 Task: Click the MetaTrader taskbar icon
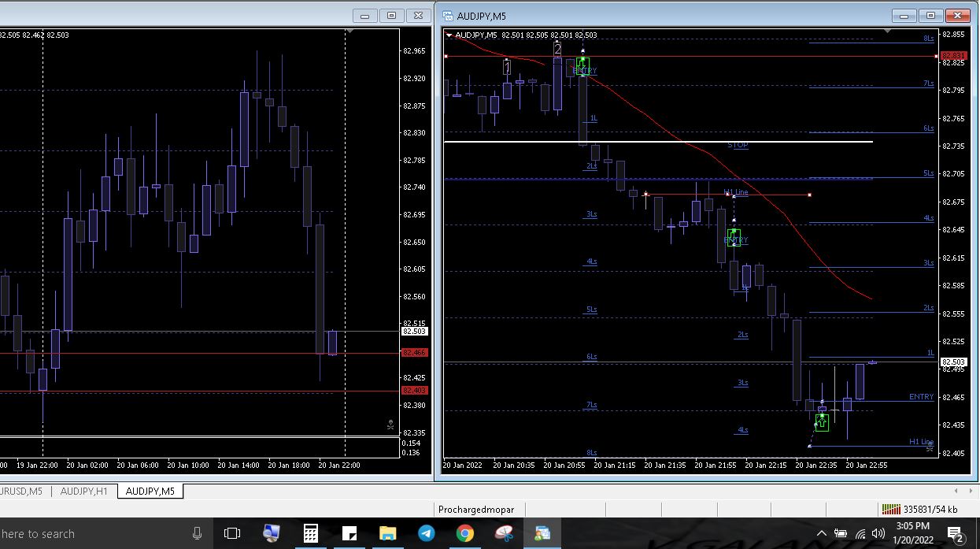point(542,533)
